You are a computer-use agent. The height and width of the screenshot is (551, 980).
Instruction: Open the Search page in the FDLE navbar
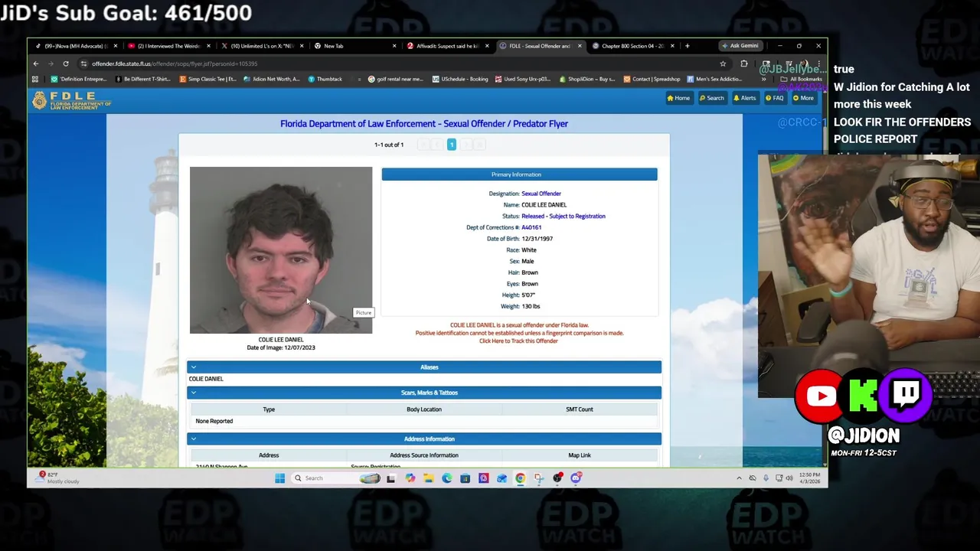pyautogui.click(x=711, y=98)
